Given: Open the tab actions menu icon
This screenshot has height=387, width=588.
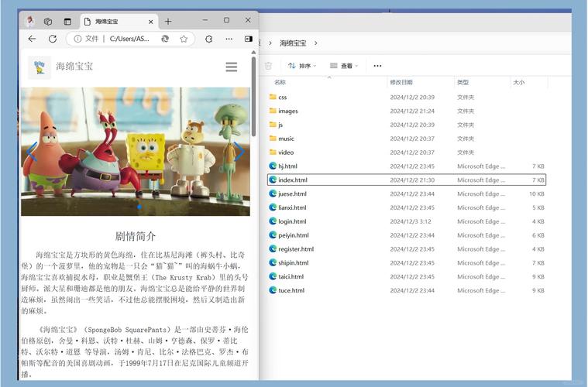Looking at the screenshot, I should 67,22.
